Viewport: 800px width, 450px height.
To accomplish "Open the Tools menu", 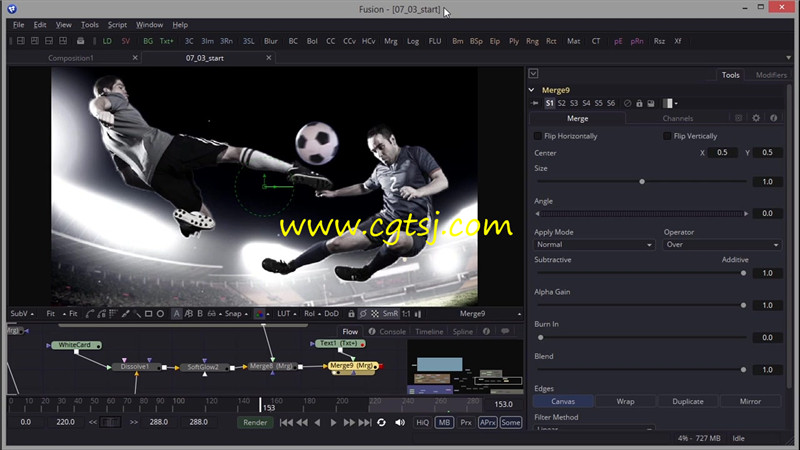I will (89, 24).
